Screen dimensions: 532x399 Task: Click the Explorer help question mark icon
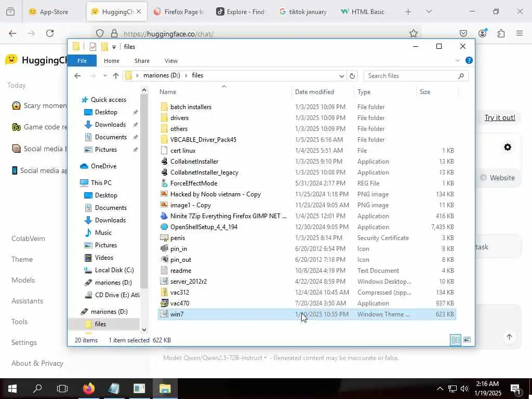(469, 60)
